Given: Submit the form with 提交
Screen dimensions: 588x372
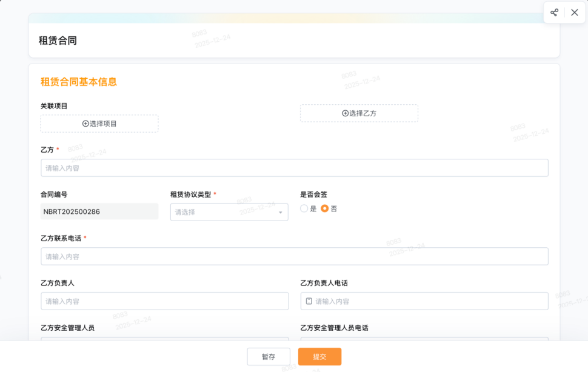Looking at the screenshot, I should coord(319,357).
